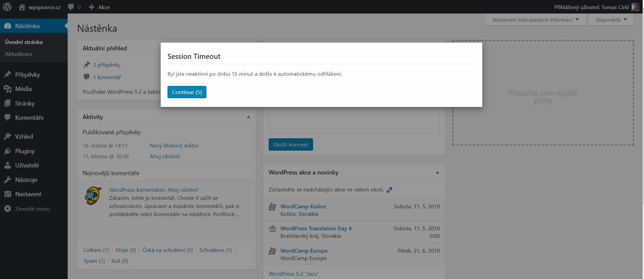Open the 2 příspěvky link
Image resolution: width=644 pixels, height=279 pixels.
[x=107, y=65]
